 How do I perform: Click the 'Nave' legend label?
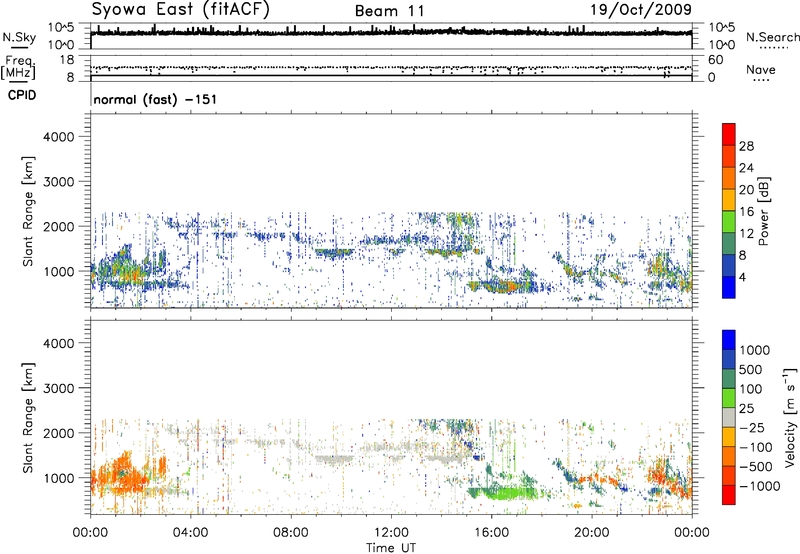coord(760,70)
